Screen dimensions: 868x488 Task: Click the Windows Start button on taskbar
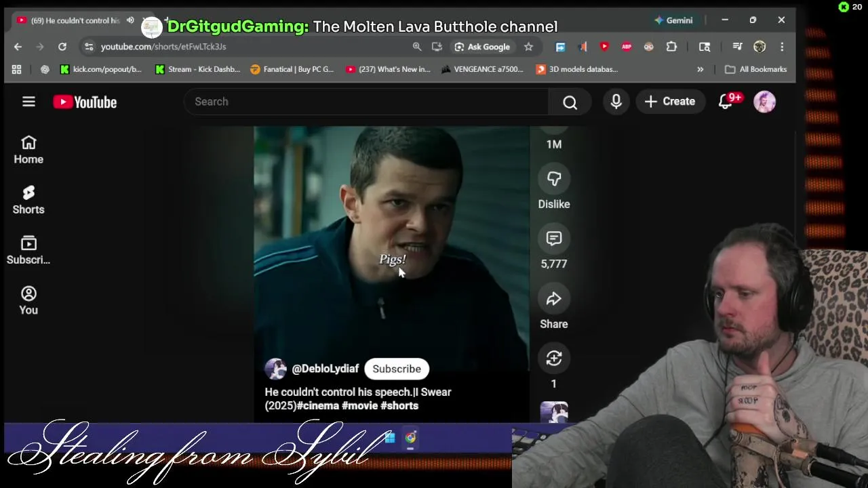(390, 438)
